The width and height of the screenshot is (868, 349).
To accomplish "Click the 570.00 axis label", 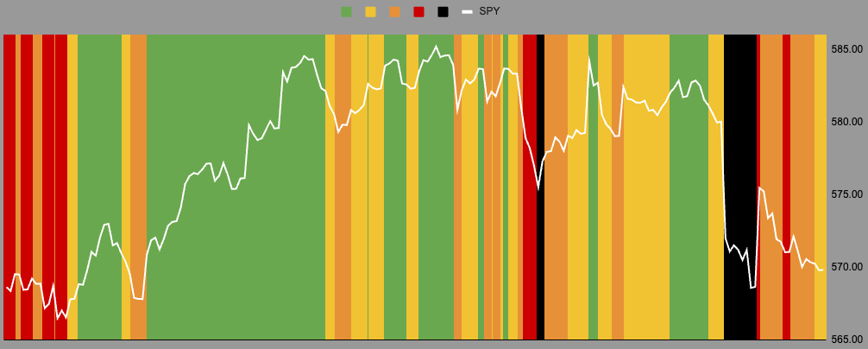I will 846,267.
